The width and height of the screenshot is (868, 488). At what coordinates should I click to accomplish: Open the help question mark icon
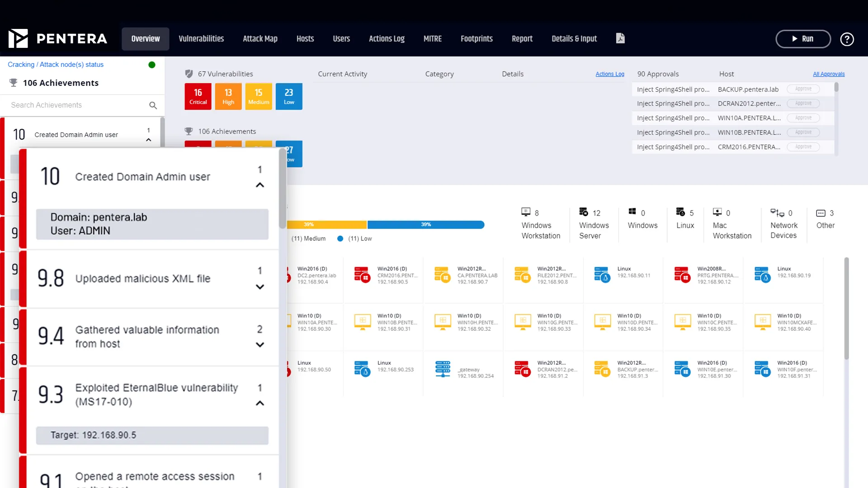(847, 39)
